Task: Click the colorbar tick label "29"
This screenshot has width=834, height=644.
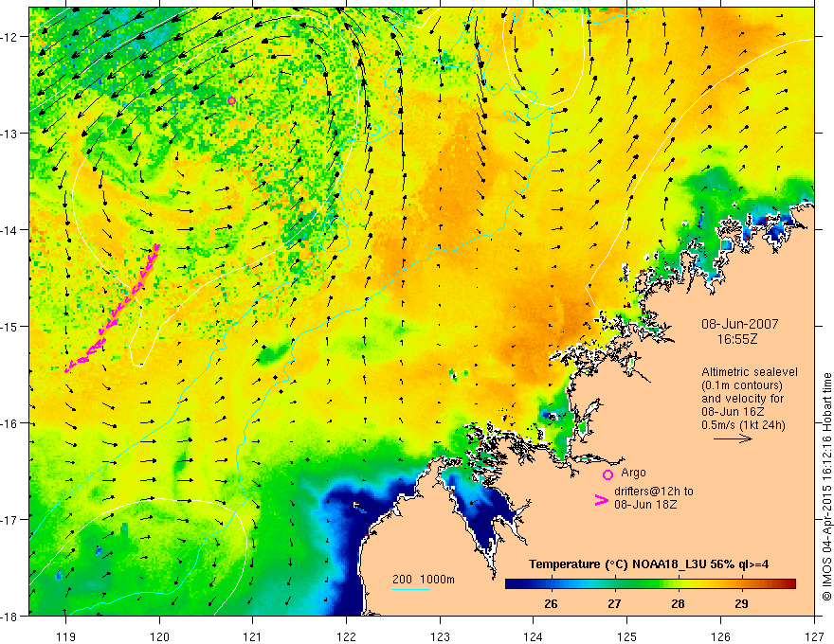Action: tap(741, 604)
